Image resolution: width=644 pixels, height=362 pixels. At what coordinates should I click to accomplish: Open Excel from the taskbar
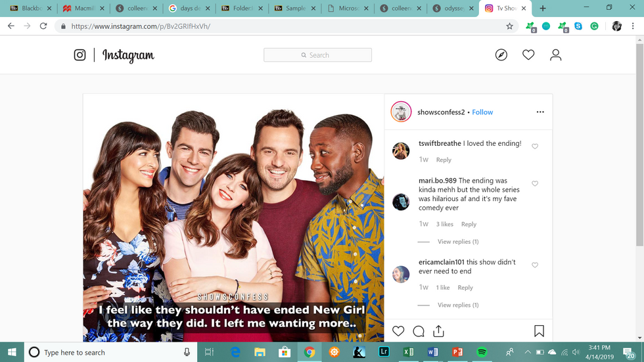click(408, 352)
